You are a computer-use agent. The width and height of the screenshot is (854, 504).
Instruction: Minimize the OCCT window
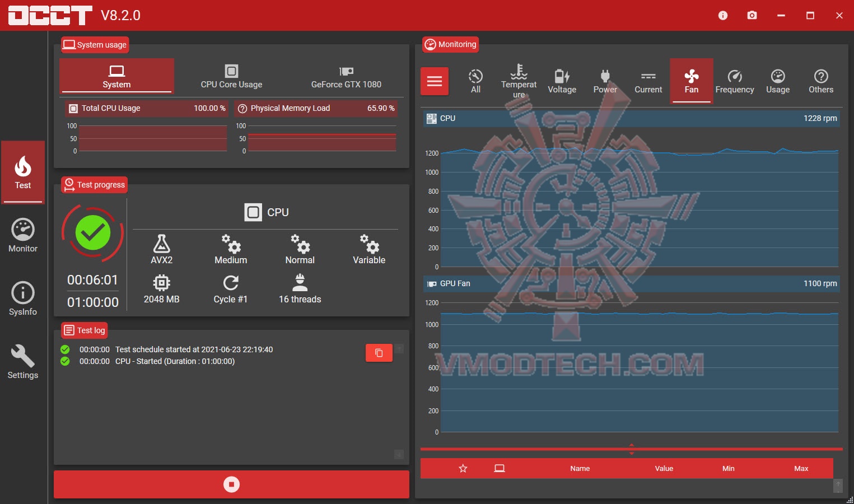pyautogui.click(x=781, y=15)
